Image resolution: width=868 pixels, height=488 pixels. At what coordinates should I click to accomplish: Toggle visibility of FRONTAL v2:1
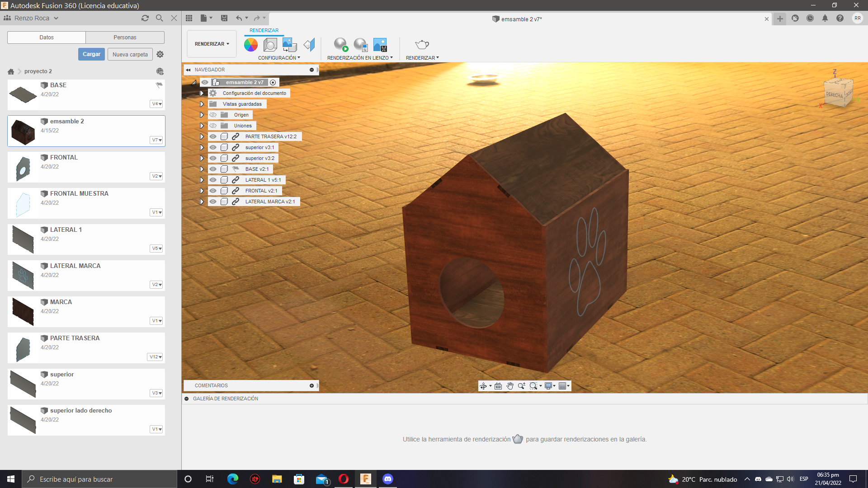(213, 191)
